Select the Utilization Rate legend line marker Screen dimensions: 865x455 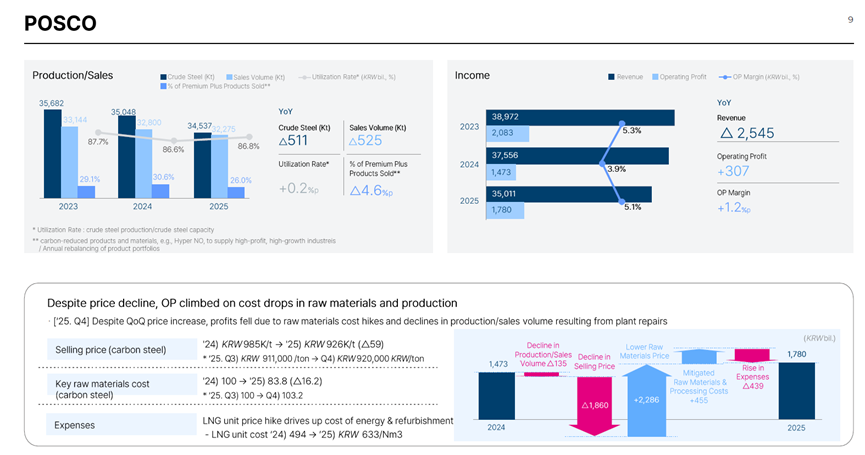click(303, 76)
